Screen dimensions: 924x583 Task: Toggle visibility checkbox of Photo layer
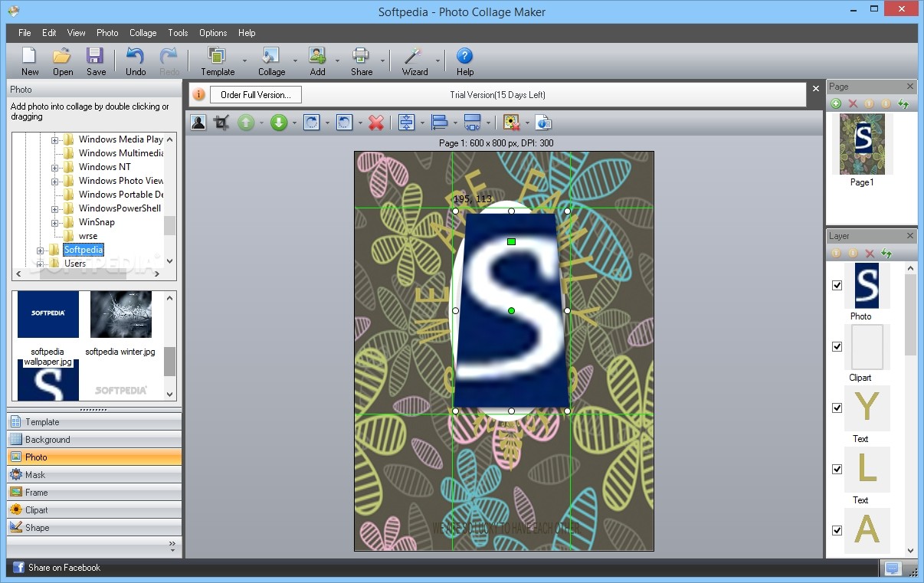click(837, 285)
